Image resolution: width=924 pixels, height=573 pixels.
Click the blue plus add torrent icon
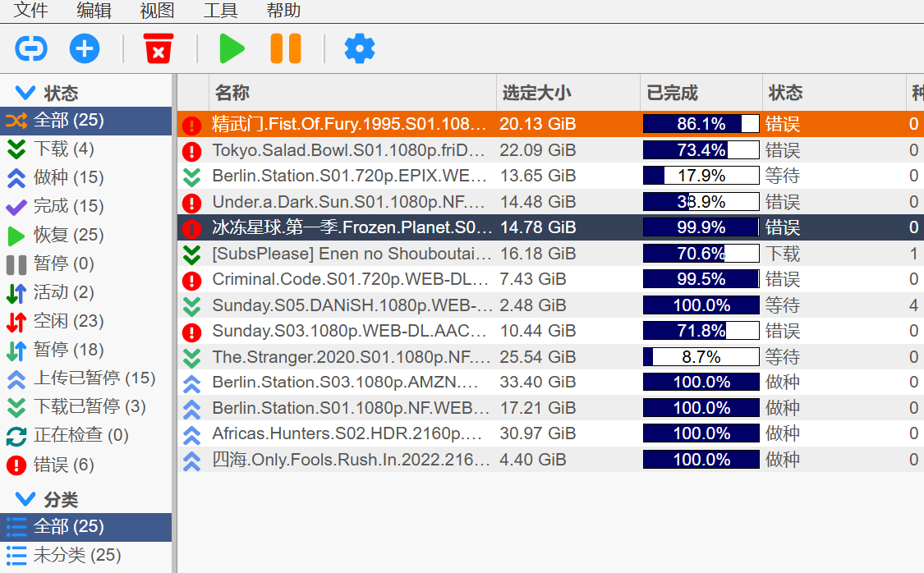[85, 49]
